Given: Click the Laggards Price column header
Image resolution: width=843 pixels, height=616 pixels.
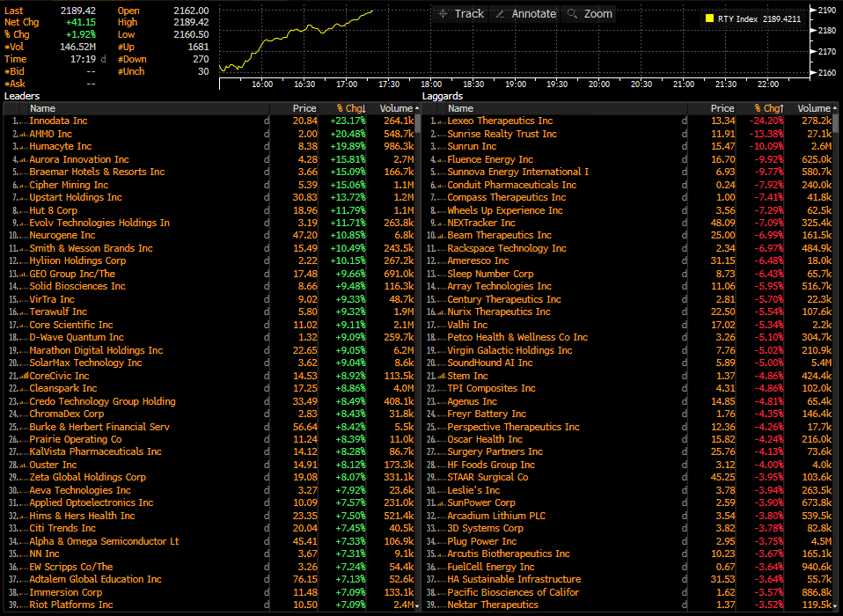Looking at the screenshot, I should point(722,108).
